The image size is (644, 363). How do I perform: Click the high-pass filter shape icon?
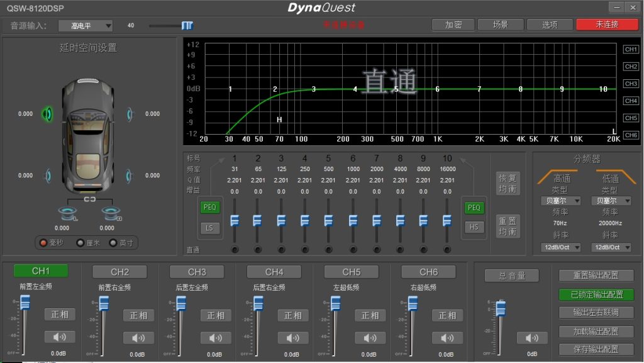pyautogui.click(x=558, y=177)
